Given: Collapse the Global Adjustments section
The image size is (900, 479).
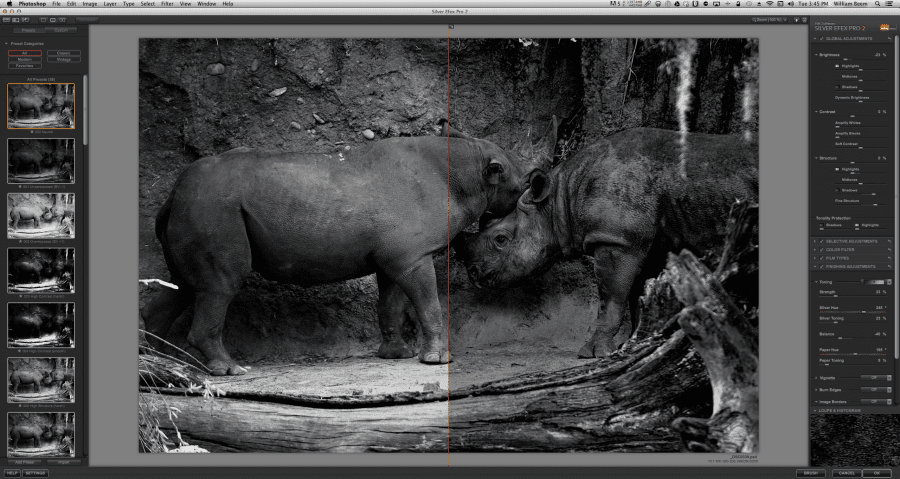Looking at the screenshot, I should pos(815,38).
